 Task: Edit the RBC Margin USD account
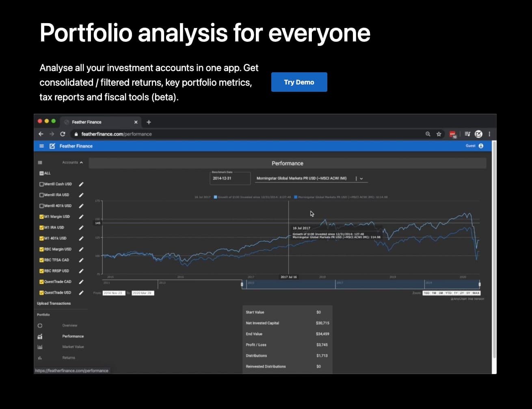(x=81, y=249)
